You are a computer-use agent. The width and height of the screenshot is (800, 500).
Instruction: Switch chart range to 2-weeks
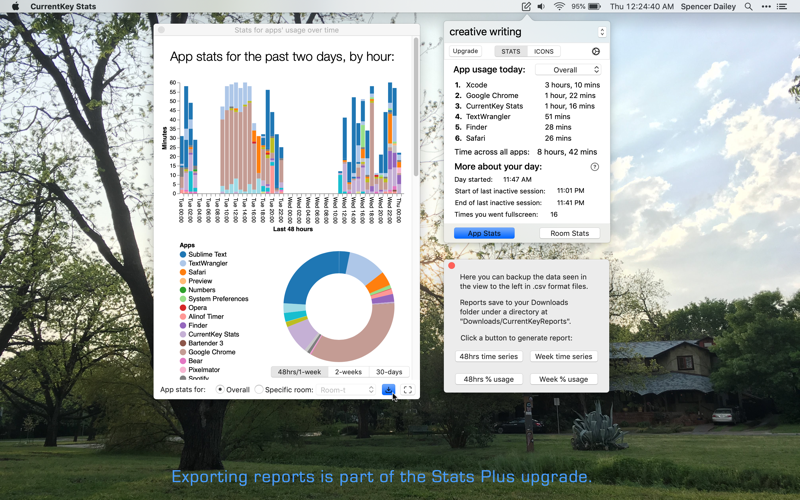click(x=348, y=372)
